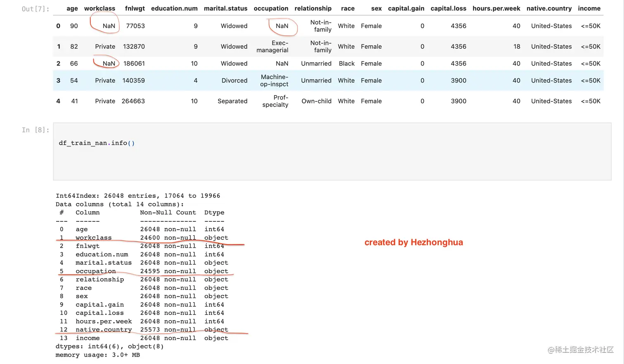This screenshot has width=624, height=364.
Task: Click the 'created by Hezhonghua' text
Action: tap(414, 242)
